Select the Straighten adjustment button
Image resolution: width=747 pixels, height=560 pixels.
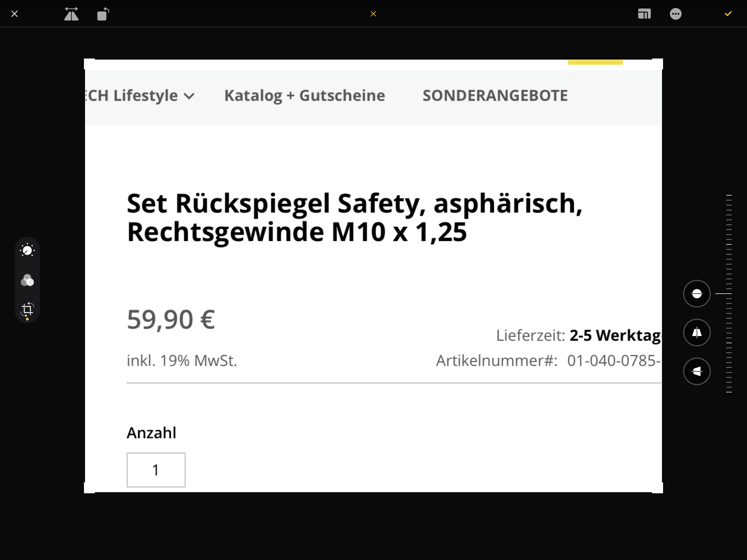coord(697,293)
